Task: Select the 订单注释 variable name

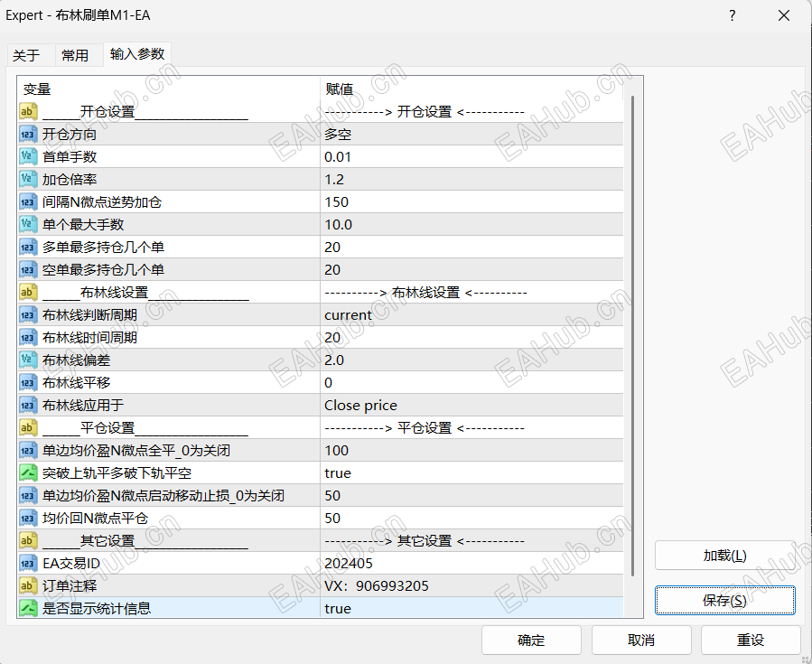Action: (x=70, y=585)
